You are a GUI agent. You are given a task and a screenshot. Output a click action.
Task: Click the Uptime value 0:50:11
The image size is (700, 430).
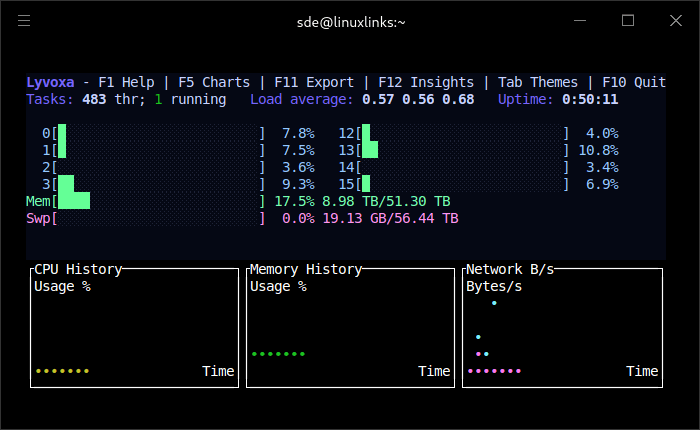(590, 99)
